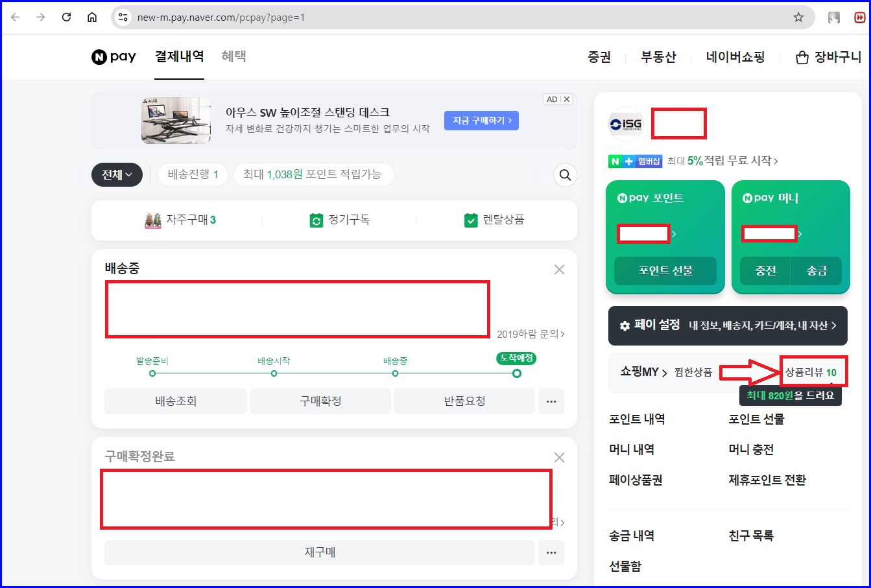871x588 pixels.
Task: Click the AD label on banner
Action: [x=552, y=99]
